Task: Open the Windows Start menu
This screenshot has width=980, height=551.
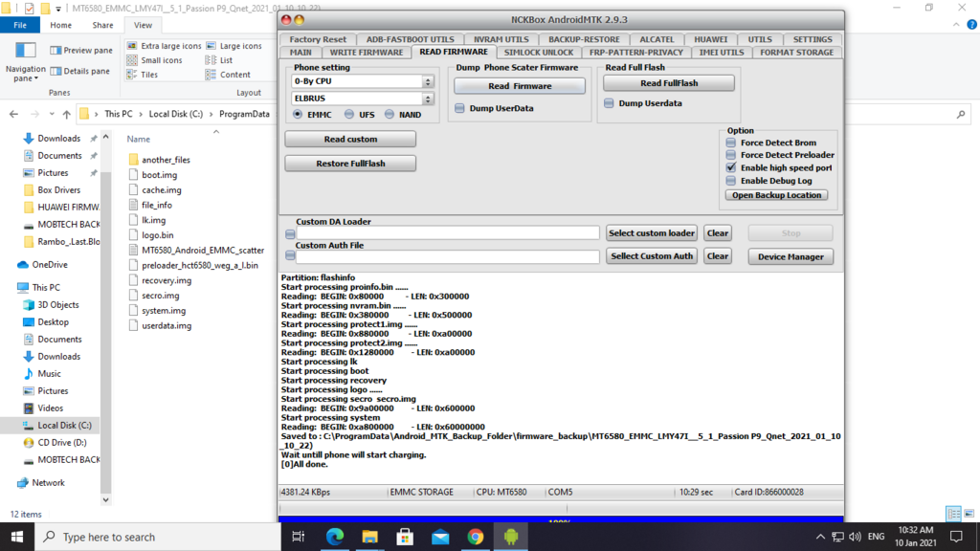Action: click(x=17, y=537)
